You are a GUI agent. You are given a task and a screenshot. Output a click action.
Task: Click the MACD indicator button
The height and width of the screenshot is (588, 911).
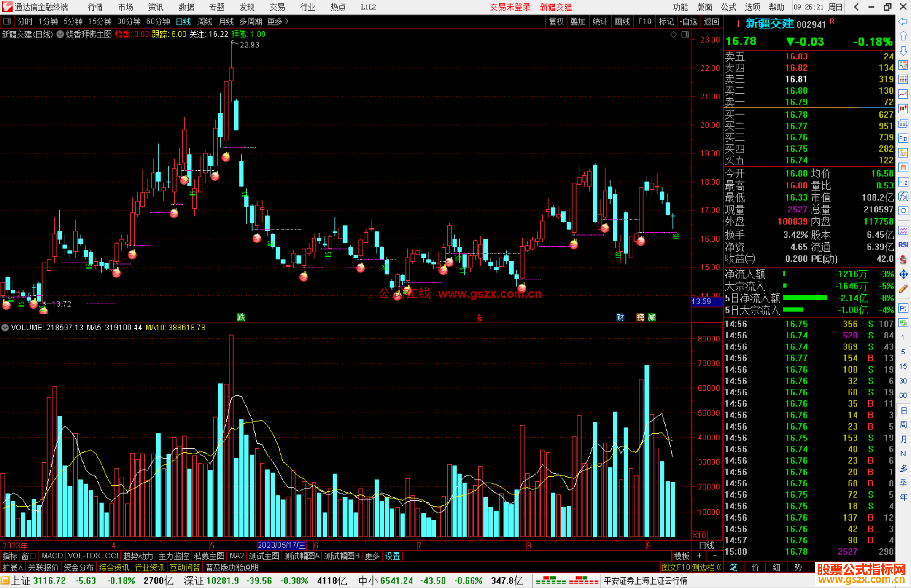point(52,556)
